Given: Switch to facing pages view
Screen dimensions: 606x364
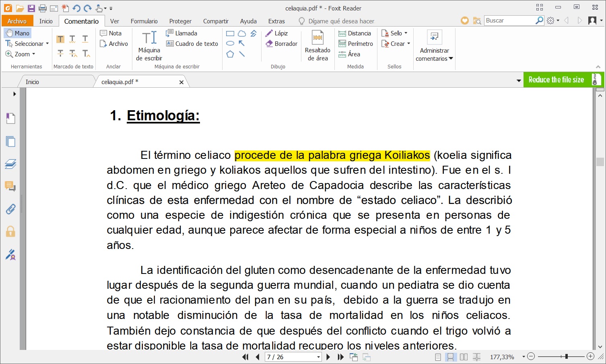Looking at the screenshot, I should (x=464, y=357).
